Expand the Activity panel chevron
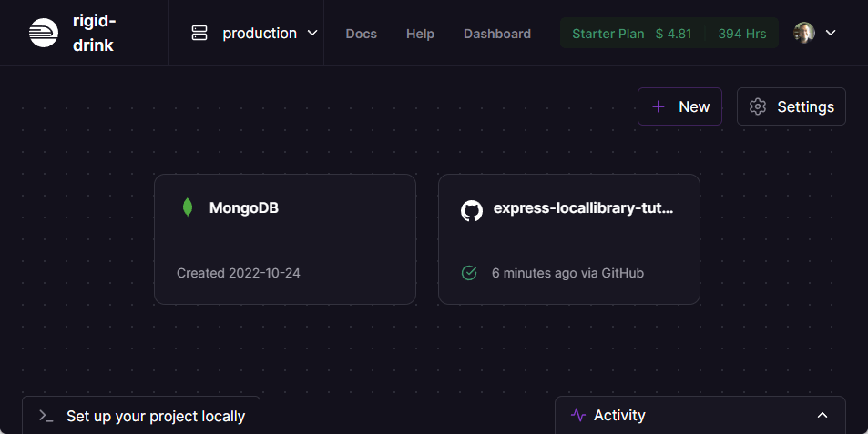Image resolution: width=868 pixels, height=434 pixels. 822,415
